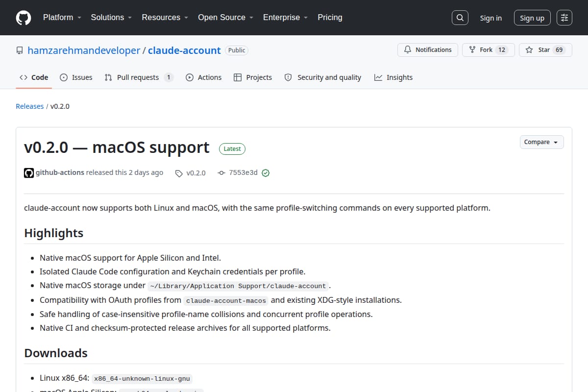
Task: Expand the Open Source menu
Action: pyautogui.click(x=225, y=17)
